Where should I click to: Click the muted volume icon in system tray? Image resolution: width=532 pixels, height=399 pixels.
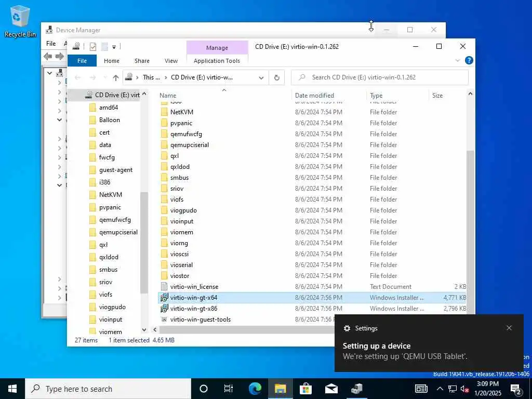(x=464, y=389)
